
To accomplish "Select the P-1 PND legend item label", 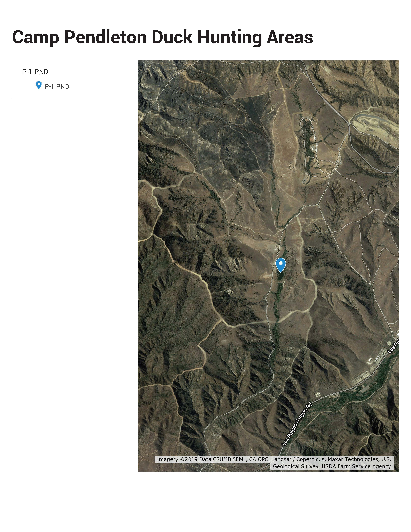I will (x=57, y=87).
